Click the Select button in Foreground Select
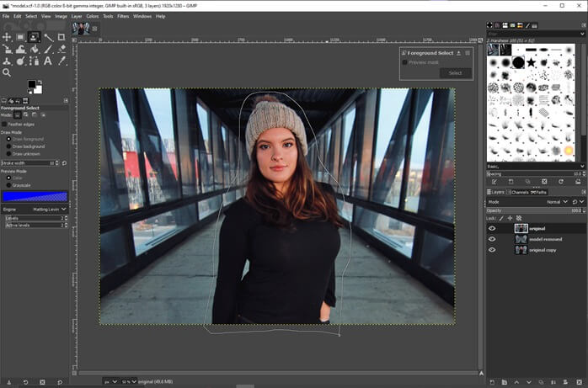This screenshot has height=388, width=588. (455, 73)
